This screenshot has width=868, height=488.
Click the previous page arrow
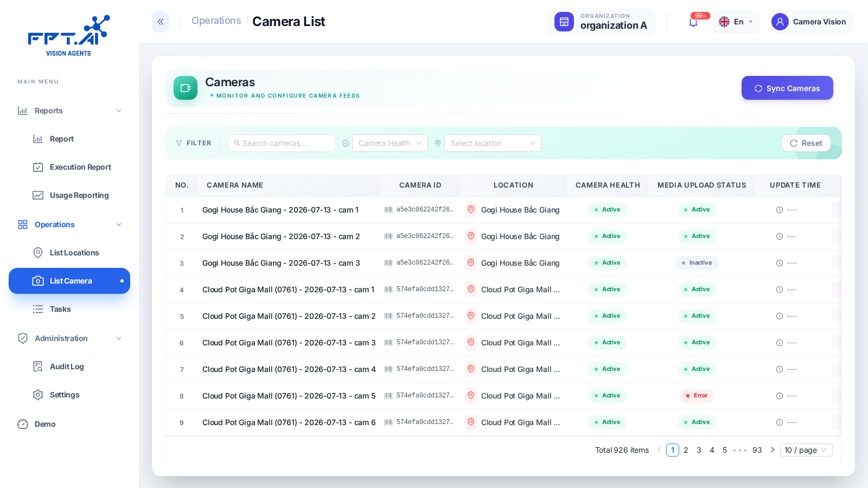(660, 450)
